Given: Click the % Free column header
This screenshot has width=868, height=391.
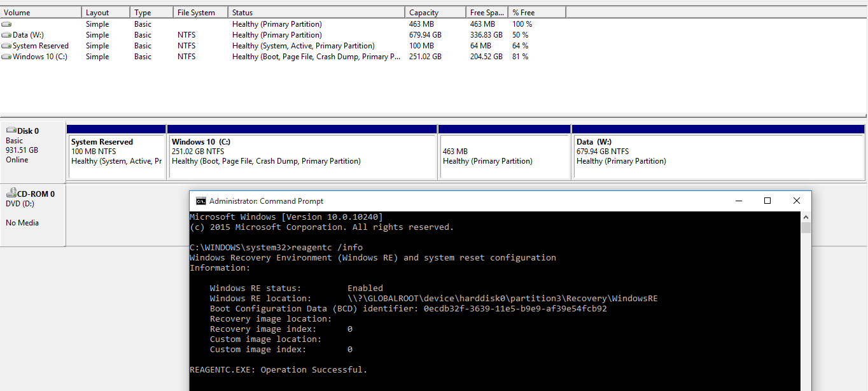Looking at the screenshot, I should tap(536, 13).
